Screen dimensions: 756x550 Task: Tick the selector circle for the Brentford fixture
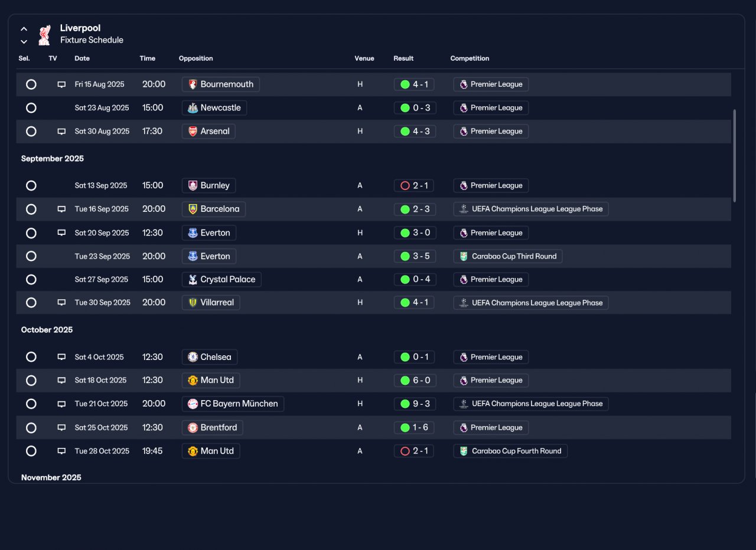click(x=31, y=427)
